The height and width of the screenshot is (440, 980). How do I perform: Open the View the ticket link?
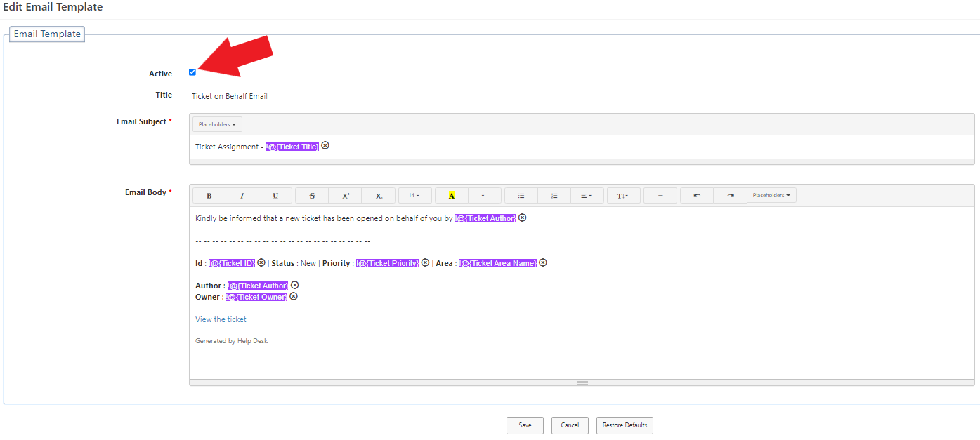(x=221, y=319)
